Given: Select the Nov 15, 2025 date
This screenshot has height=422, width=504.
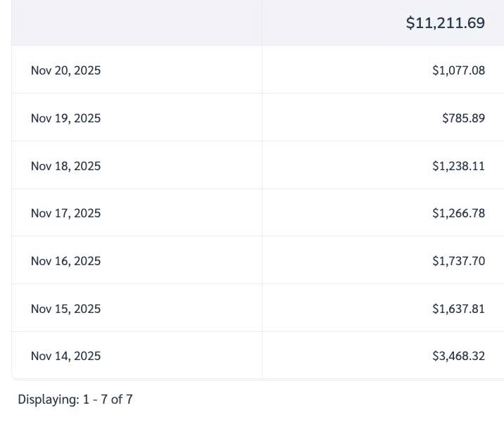Looking at the screenshot, I should (x=65, y=309).
